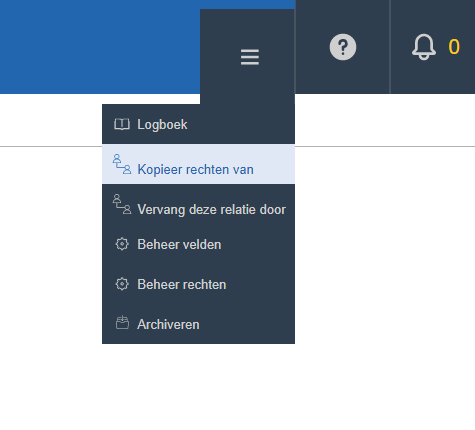Select Kopieer rechten van
This screenshot has width=475, height=430.
tap(198, 164)
